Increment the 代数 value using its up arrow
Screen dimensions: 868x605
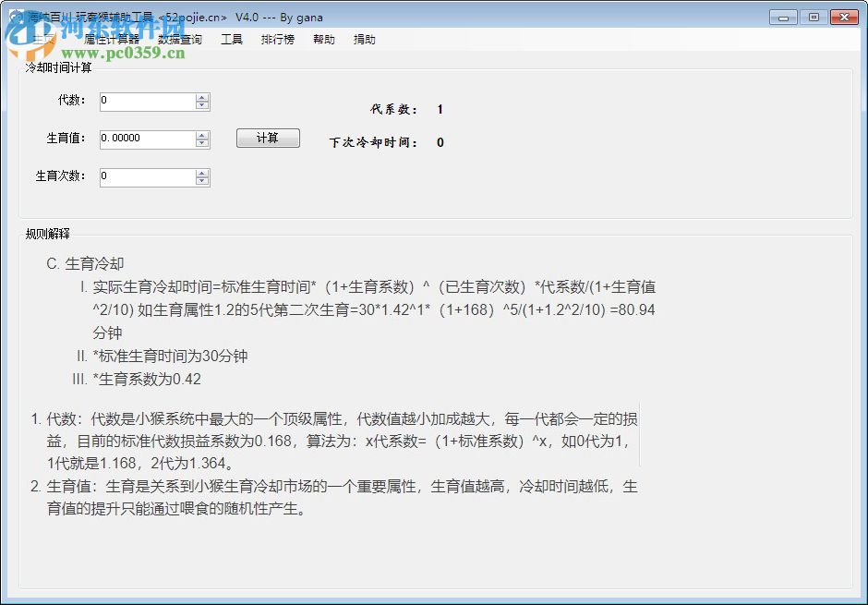[x=202, y=97]
